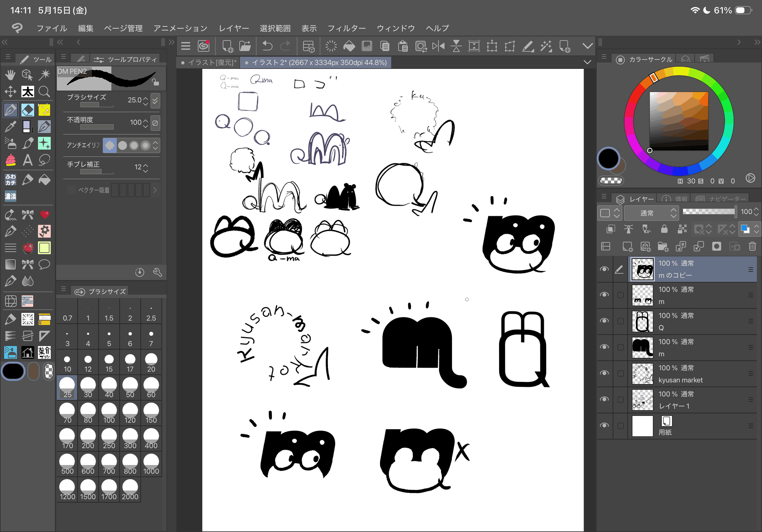
Task: Toggle the ベクター吸着 checkbox
Action: (71, 190)
